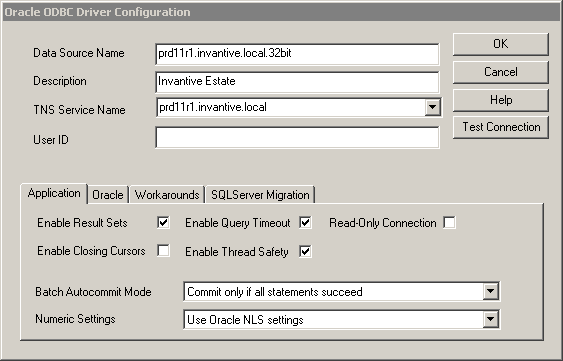Check Enable Closing Cursors

(163, 250)
